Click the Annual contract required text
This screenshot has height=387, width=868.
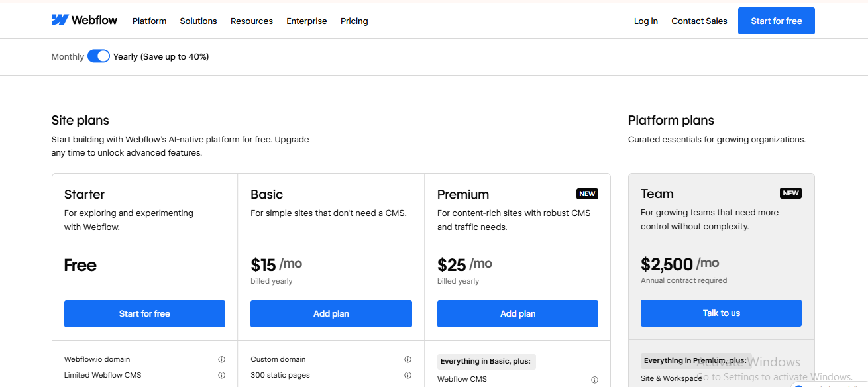click(x=684, y=280)
